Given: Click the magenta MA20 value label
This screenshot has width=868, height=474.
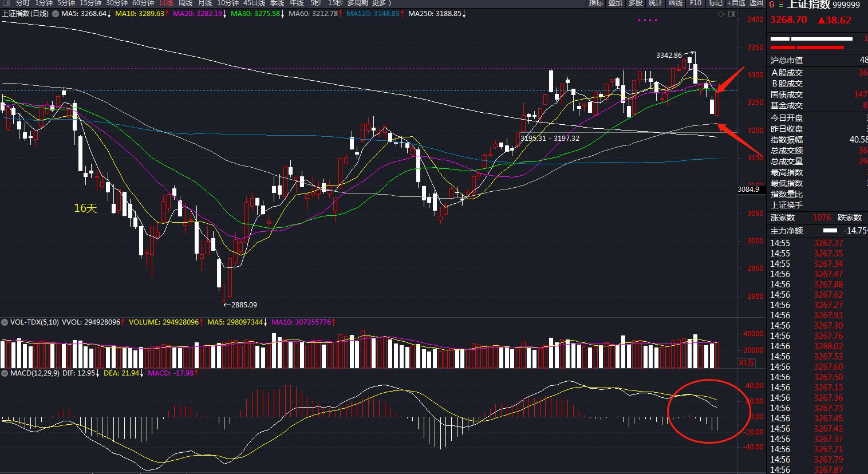Looking at the screenshot, I should click(x=198, y=14).
